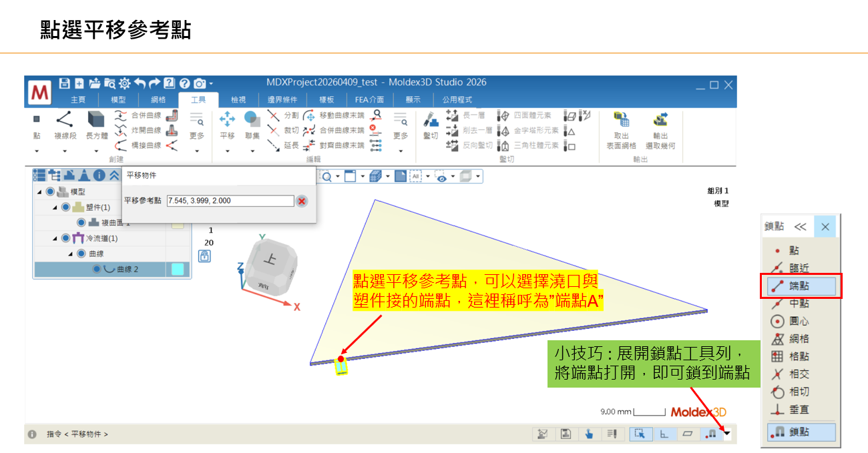
Task: Click the Redo arrow in title bar
Action: click(154, 83)
